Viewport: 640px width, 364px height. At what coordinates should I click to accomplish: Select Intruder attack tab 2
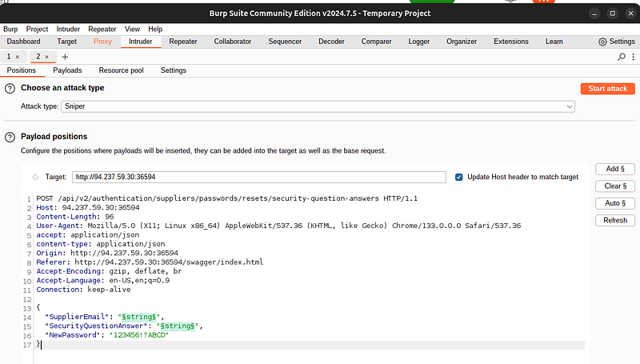click(38, 57)
